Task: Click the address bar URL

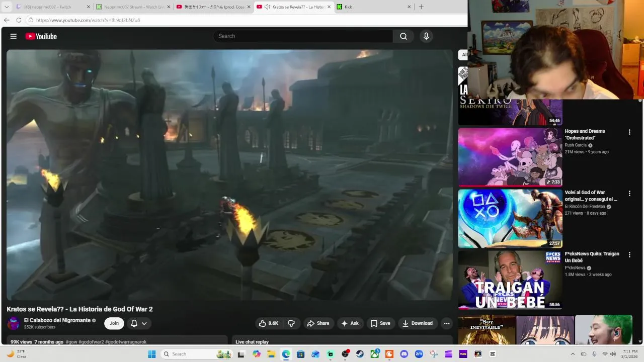Action: click(x=88, y=20)
